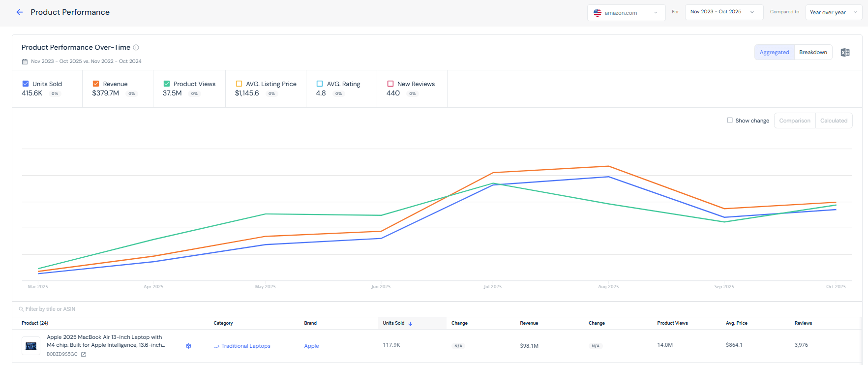Screen dimensions: 868x365
Task: Switch to the Breakdown view
Action: 813,52
